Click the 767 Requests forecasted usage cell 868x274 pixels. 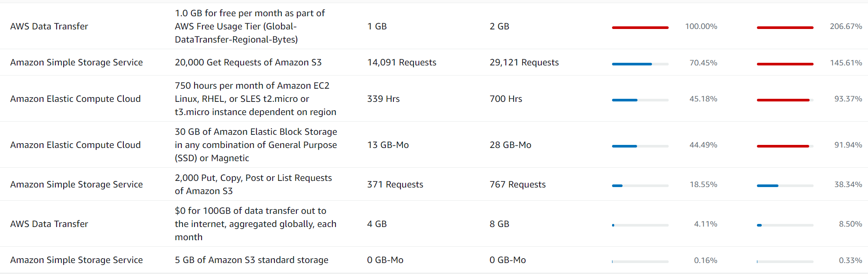517,184
